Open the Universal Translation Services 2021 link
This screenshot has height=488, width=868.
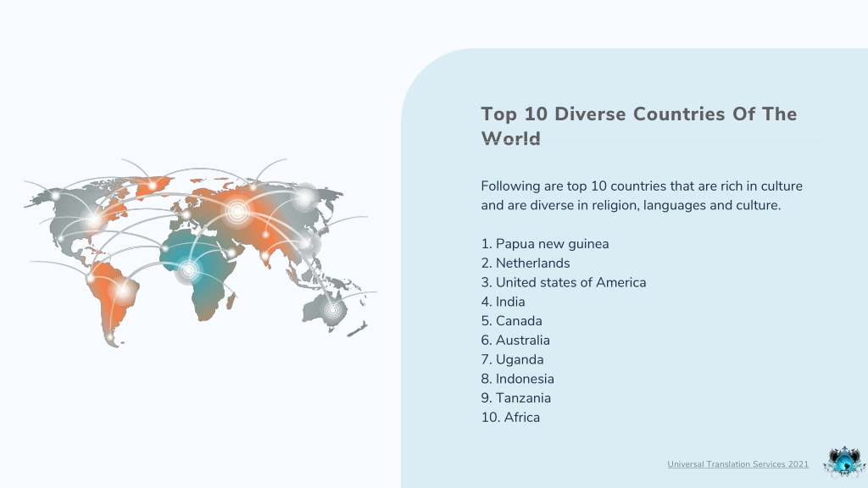tap(738, 464)
